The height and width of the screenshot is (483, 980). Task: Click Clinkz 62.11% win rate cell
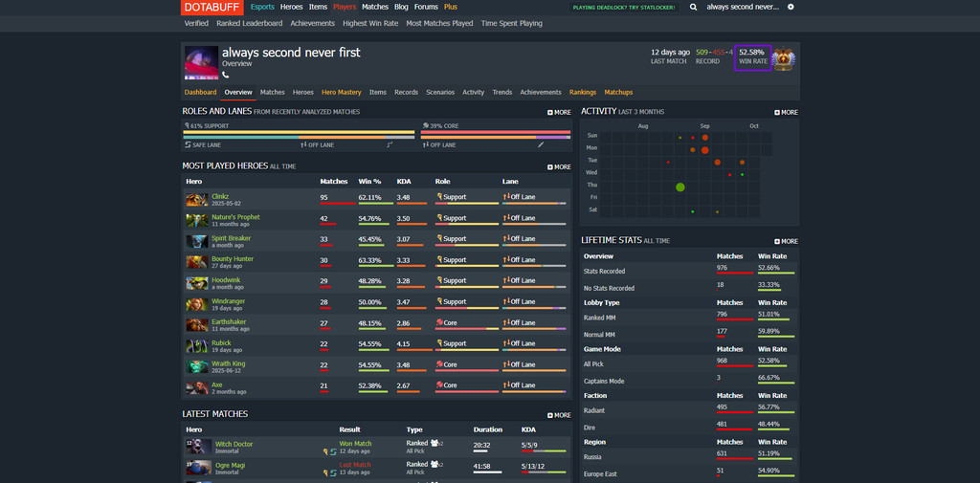pyautogui.click(x=375, y=199)
